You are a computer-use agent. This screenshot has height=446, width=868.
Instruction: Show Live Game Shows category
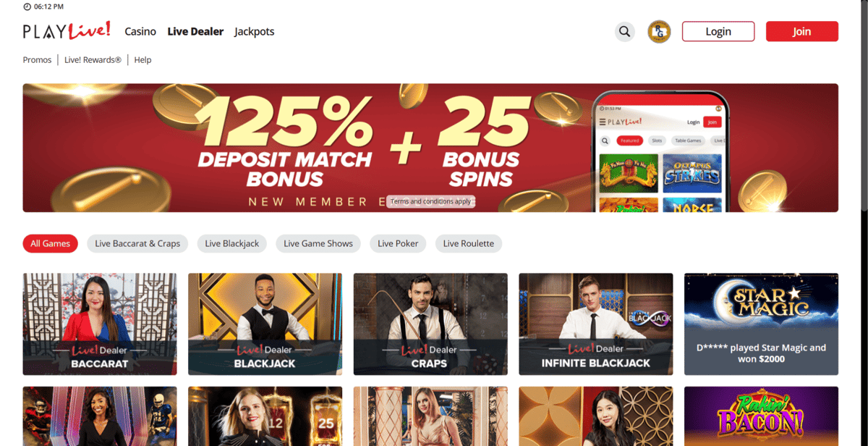pos(318,243)
